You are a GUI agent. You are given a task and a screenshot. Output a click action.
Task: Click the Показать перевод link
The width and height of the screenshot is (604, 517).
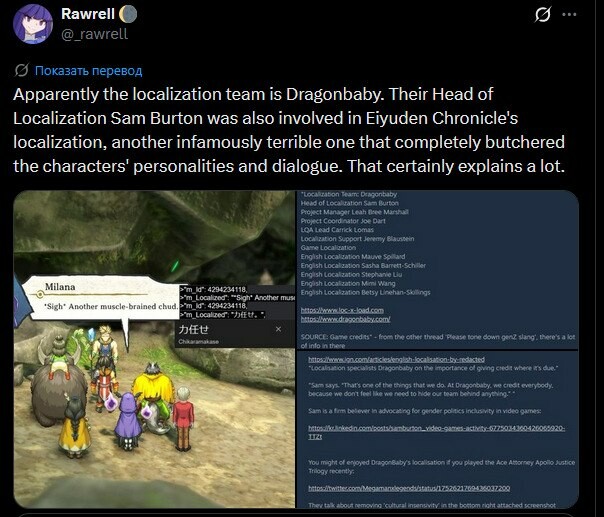[x=89, y=70]
